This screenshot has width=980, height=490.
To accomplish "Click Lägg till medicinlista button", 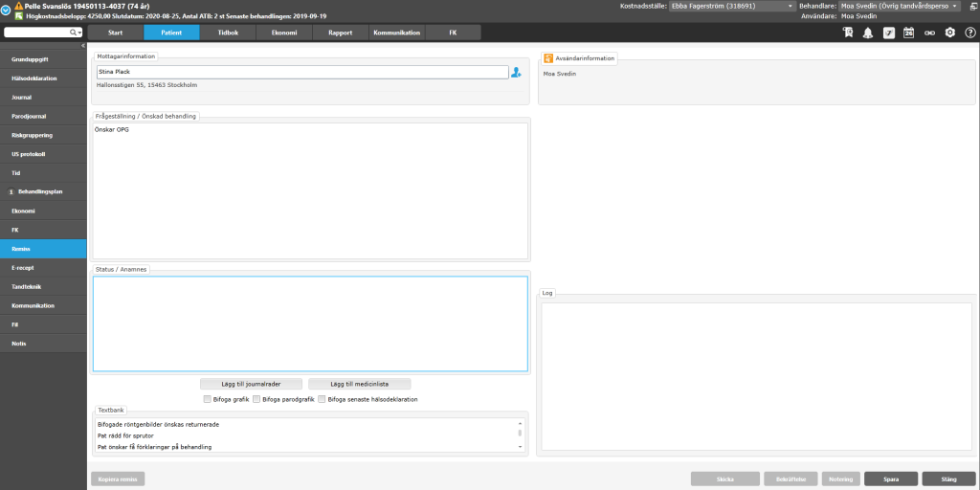I will coord(360,384).
